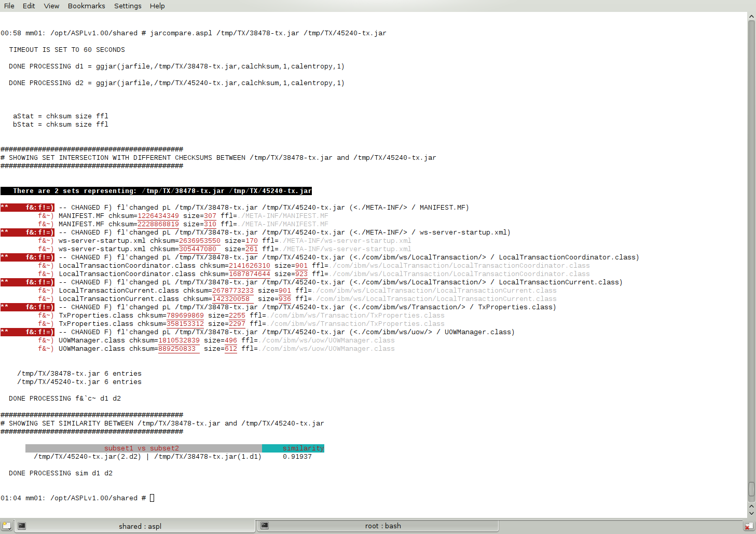Click the 'There are 2 sets representing' banner
The image size is (756, 534).
(156, 191)
